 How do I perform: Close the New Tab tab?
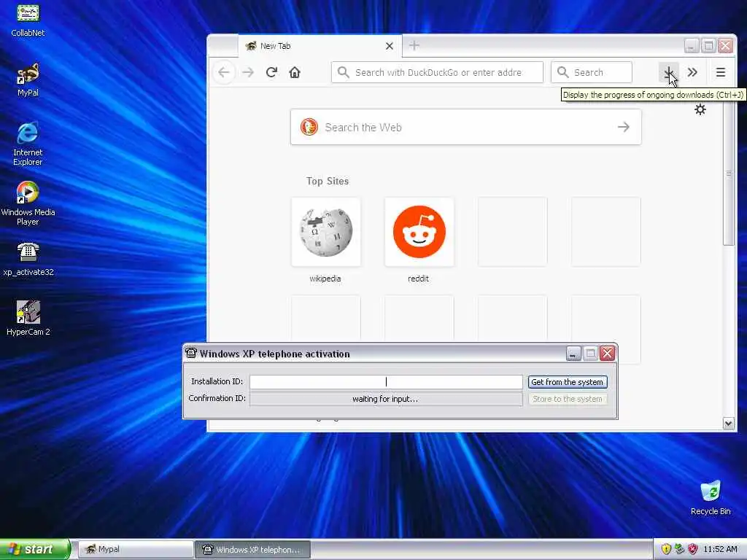(x=390, y=46)
